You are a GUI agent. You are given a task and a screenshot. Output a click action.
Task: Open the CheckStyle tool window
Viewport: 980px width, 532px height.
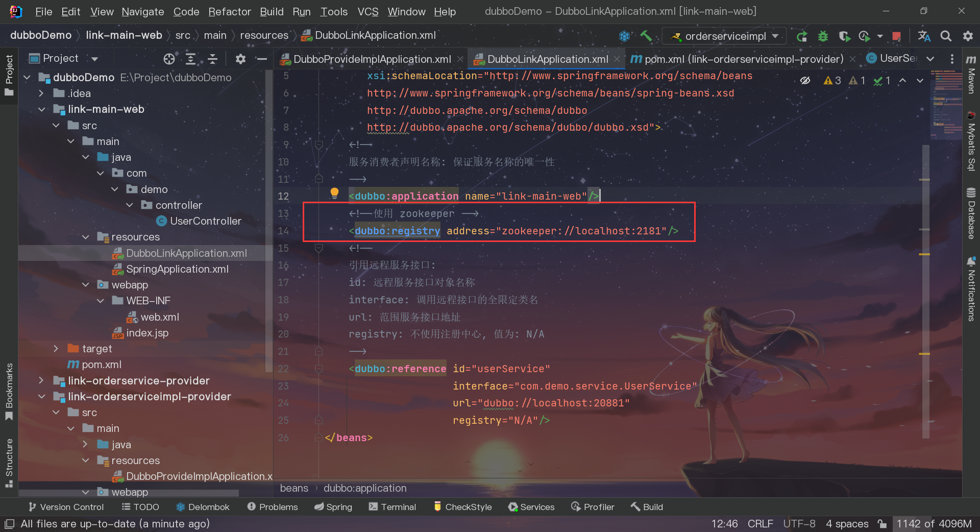click(462, 507)
